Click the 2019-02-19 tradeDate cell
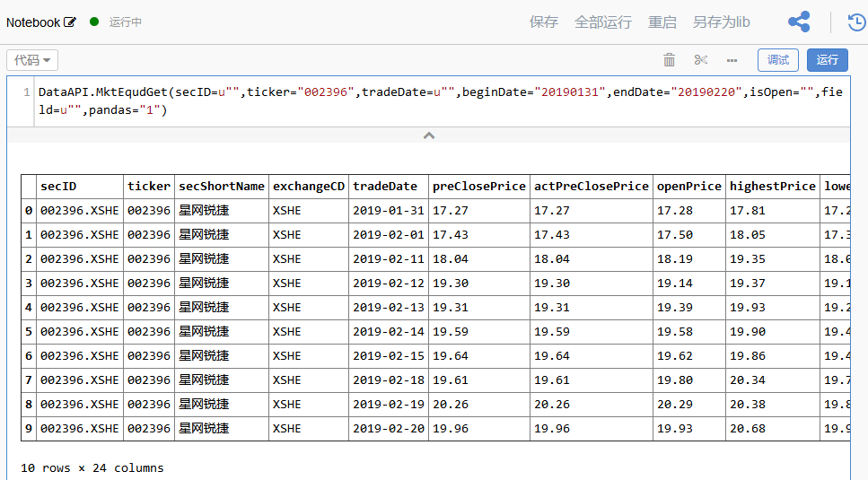The image size is (868, 480). [x=388, y=405]
